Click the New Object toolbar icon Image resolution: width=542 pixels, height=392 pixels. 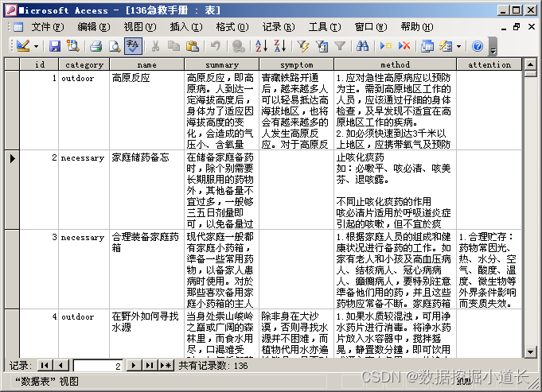coord(446,46)
